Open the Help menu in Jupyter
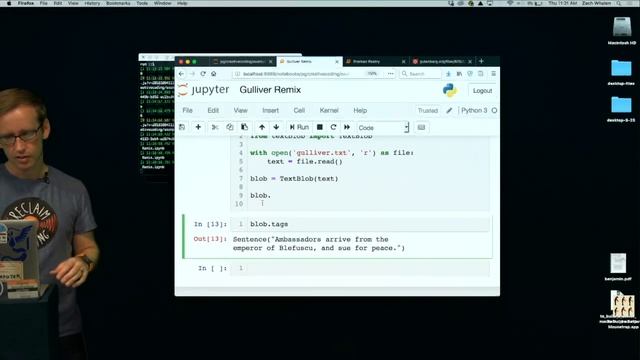This screenshot has height=360, width=640. [x=360, y=111]
